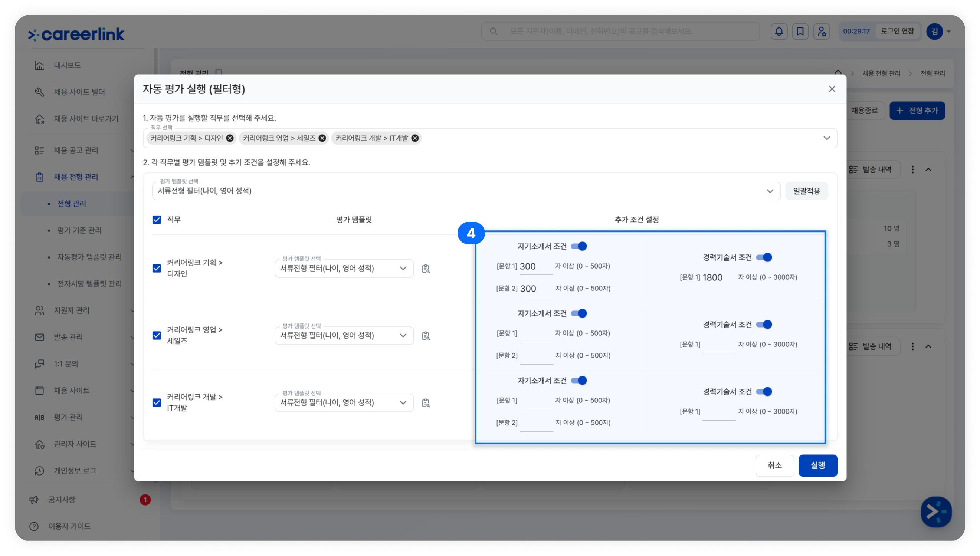Click the 1:1 문의 chat icon

[39, 364]
